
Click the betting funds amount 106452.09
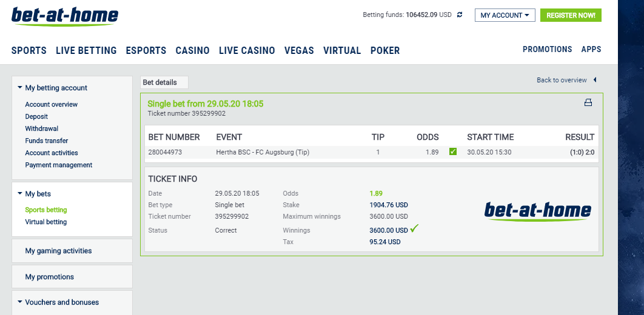pos(421,15)
